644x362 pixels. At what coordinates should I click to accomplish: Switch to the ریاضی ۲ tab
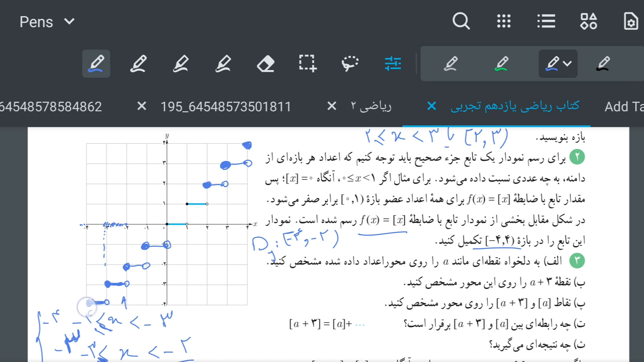[371, 106]
